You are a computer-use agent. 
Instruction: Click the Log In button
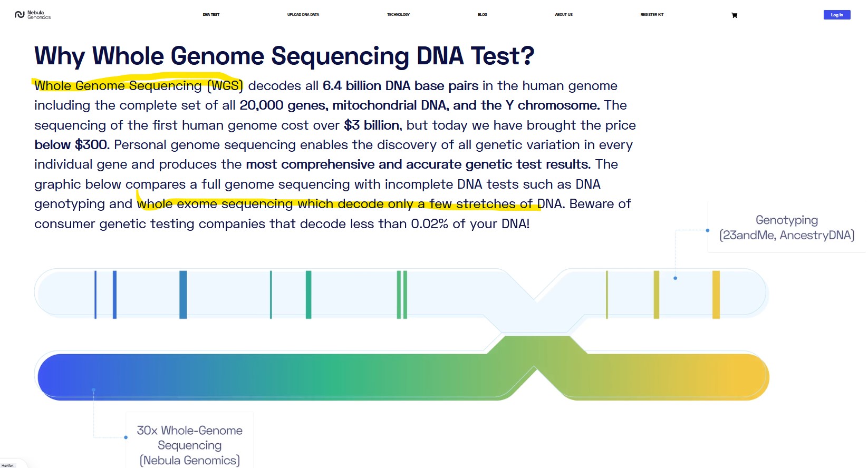click(x=837, y=15)
